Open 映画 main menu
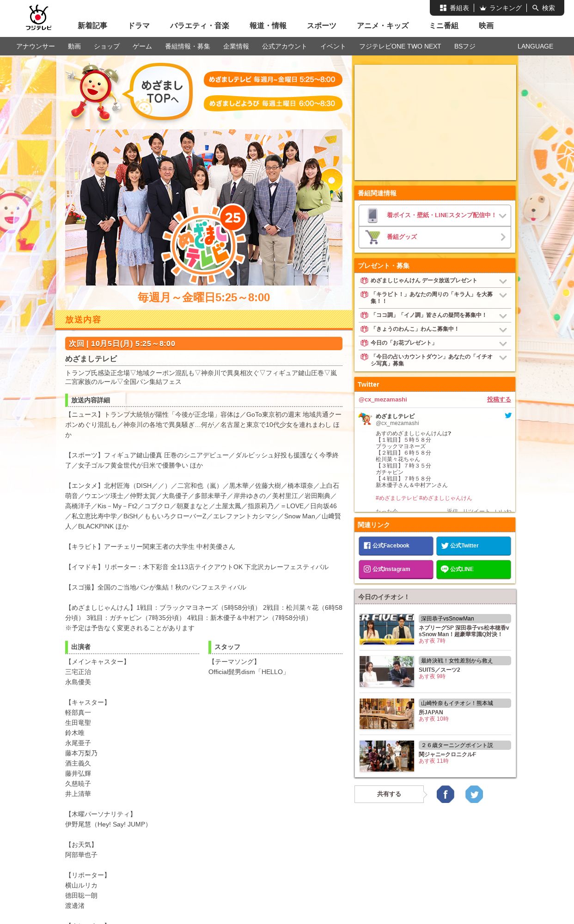 pyautogui.click(x=486, y=25)
